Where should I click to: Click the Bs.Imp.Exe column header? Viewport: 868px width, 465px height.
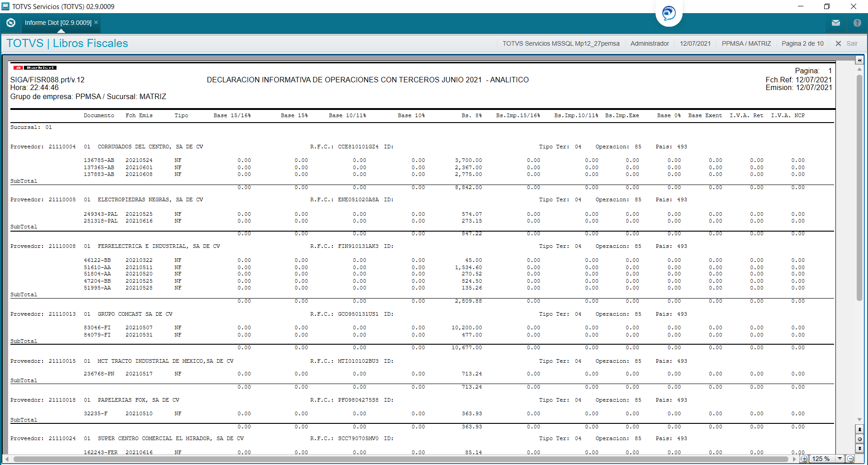[x=622, y=116]
